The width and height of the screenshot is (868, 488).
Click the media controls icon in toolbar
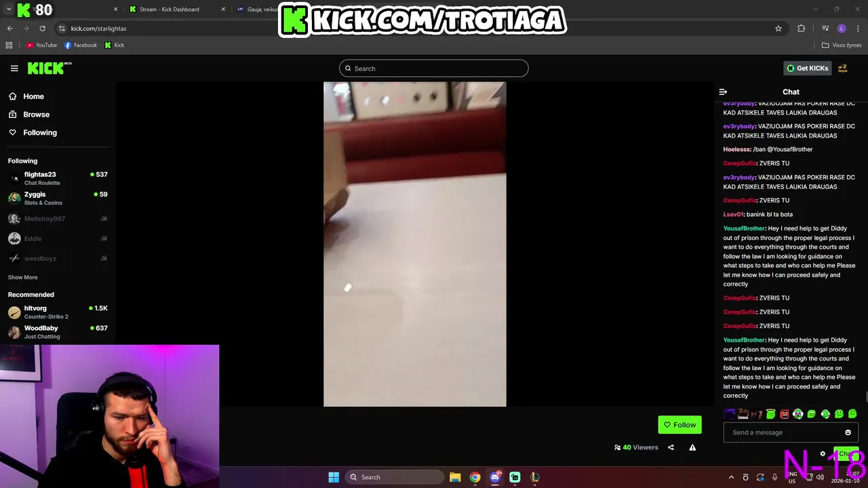pos(825,28)
